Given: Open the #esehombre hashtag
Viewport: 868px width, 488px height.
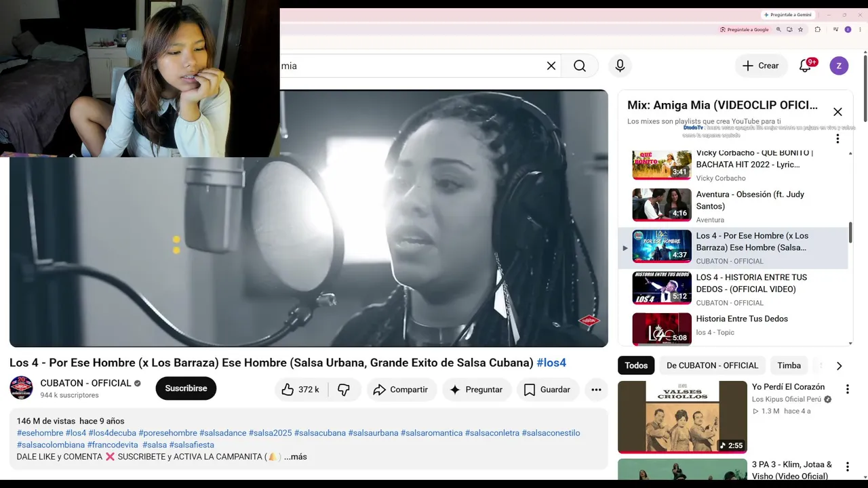Looking at the screenshot, I should tap(40, 433).
